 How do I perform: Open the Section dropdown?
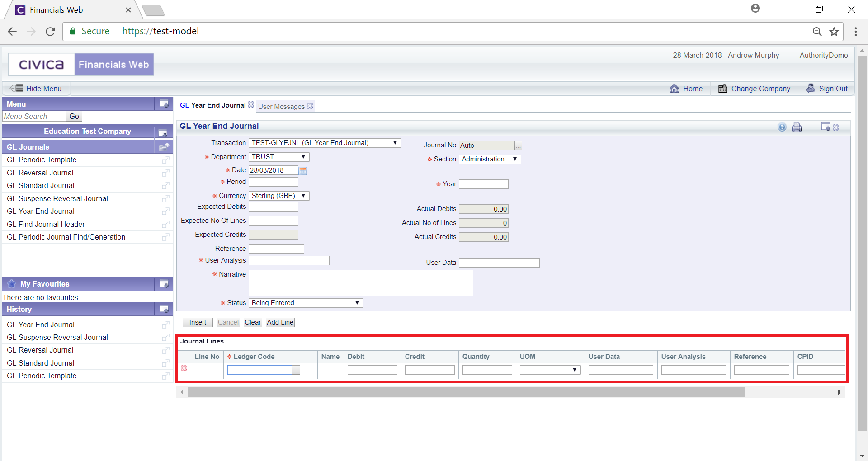click(x=490, y=159)
